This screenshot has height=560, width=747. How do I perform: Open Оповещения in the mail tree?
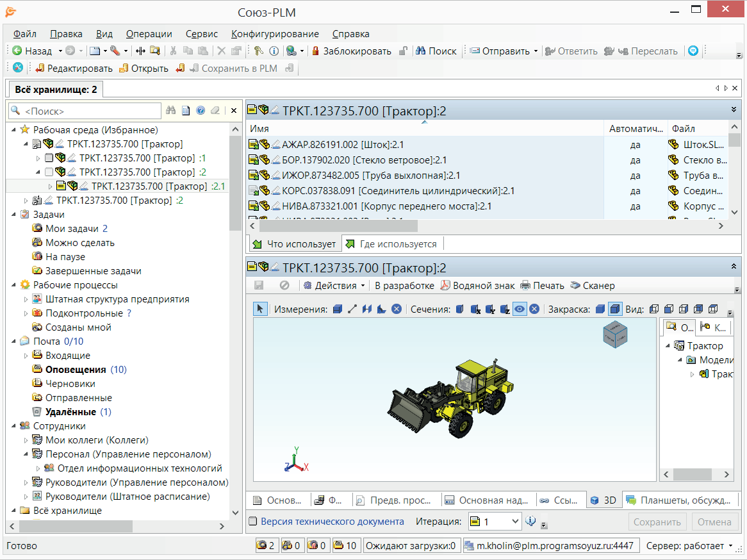click(x=76, y=370)
